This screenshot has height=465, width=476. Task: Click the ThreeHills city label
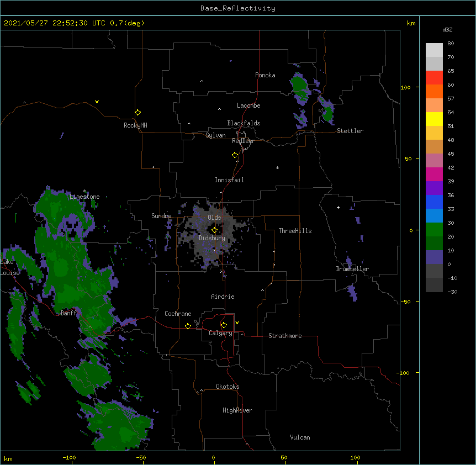295,231
